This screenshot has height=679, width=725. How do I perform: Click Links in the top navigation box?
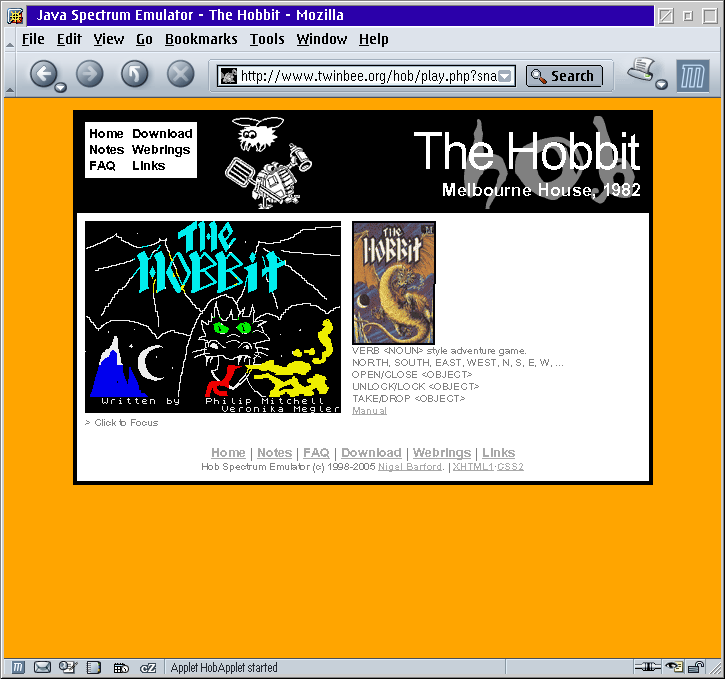coord(148,165)
